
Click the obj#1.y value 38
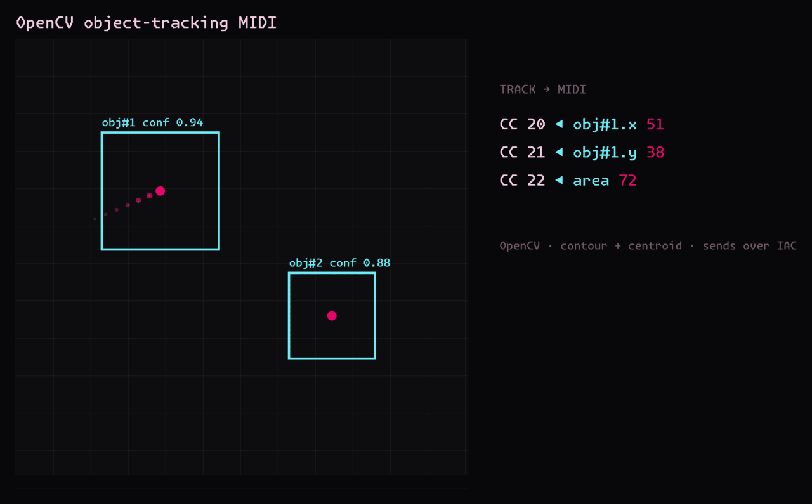pos(655,152)
